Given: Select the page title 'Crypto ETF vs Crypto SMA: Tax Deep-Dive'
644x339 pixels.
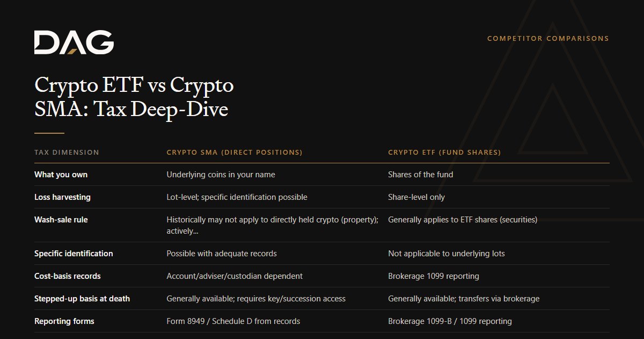Looking at the screenshot, I should (134, 97).
